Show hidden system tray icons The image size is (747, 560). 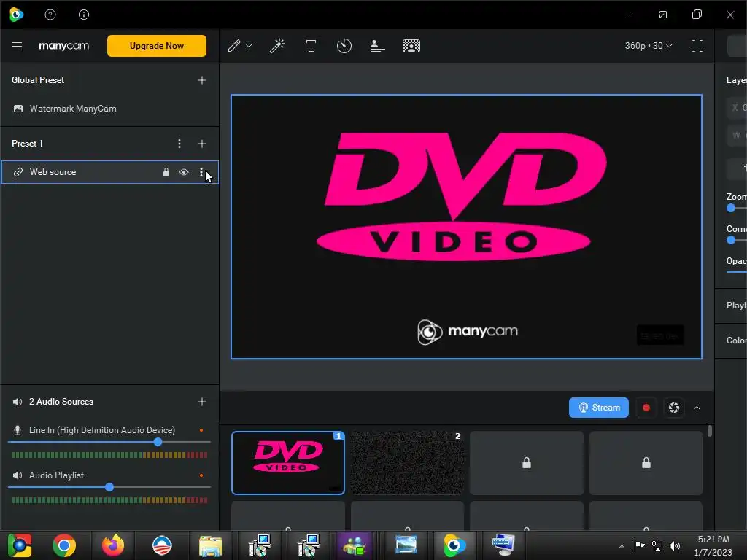622,546
